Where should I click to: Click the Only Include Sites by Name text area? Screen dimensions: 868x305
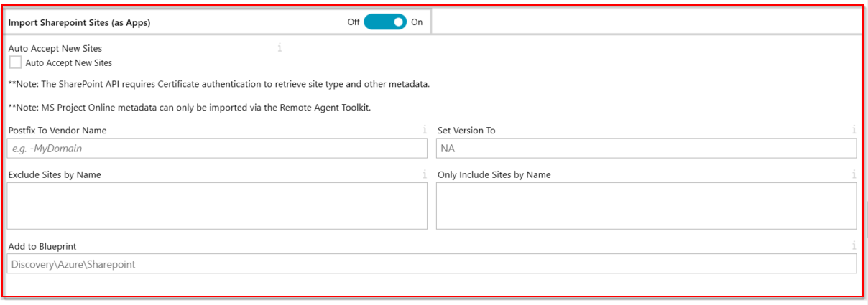click(646, 206)
